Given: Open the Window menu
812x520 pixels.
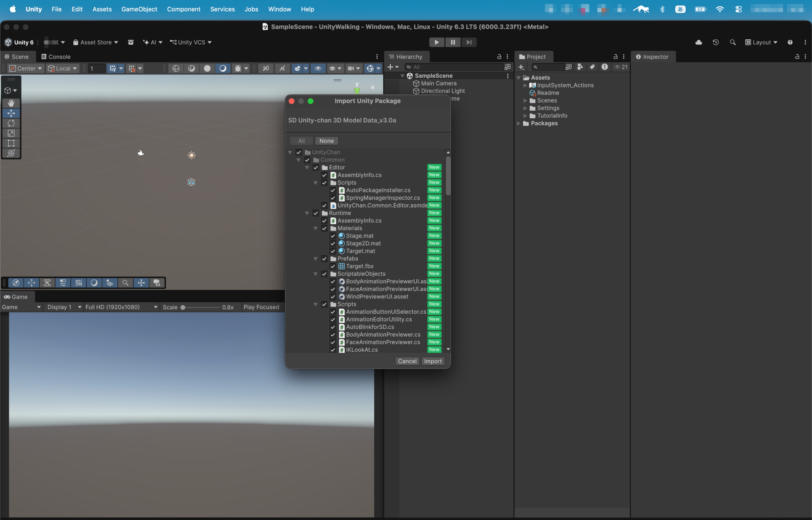Looking at the screenshot, I should (279, 9).
